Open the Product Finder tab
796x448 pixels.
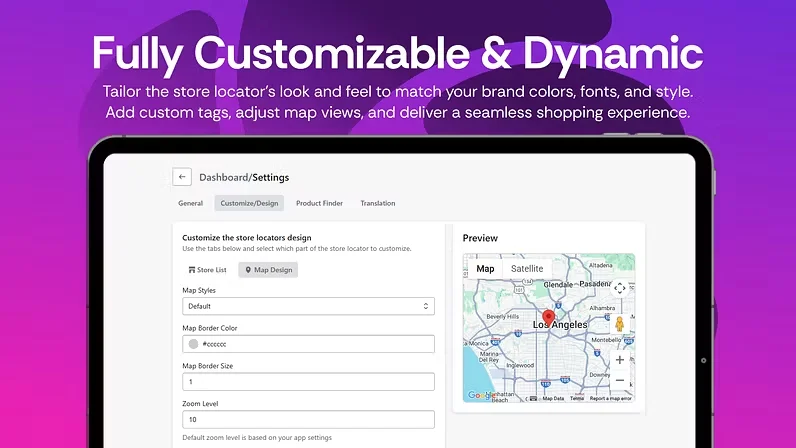[319, 203]
